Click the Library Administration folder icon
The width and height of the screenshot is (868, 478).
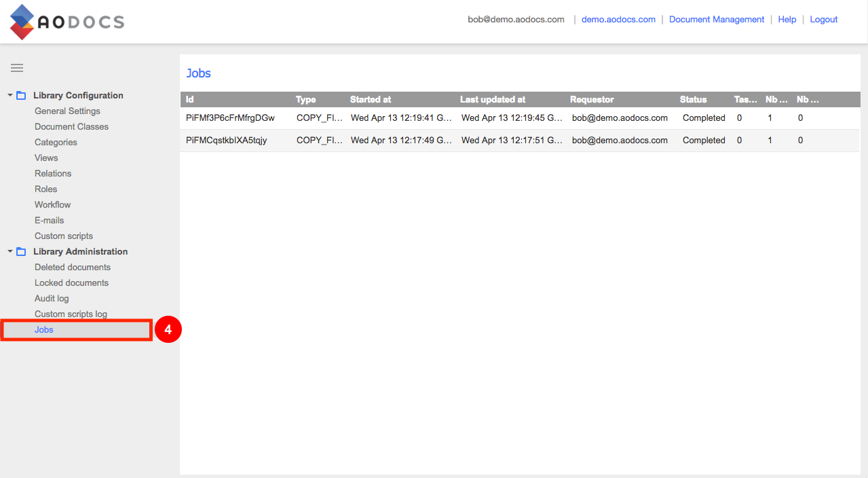tap(21, 252)
